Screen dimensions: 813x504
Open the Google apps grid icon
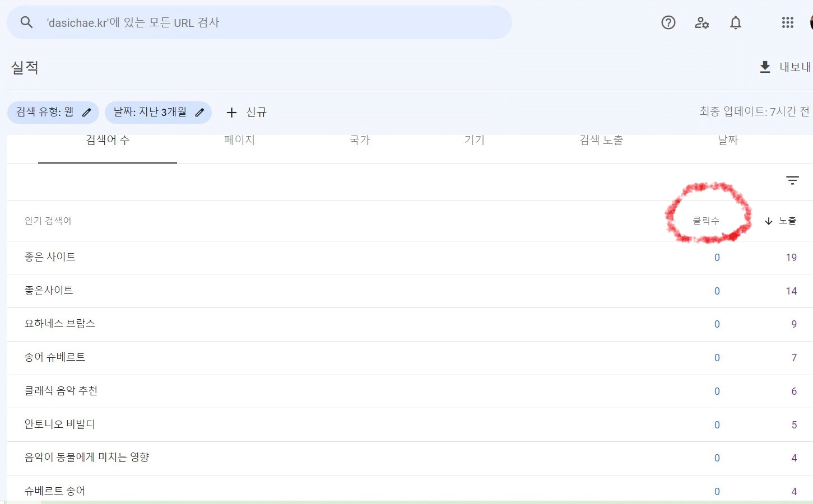click(x=788, y=22)
